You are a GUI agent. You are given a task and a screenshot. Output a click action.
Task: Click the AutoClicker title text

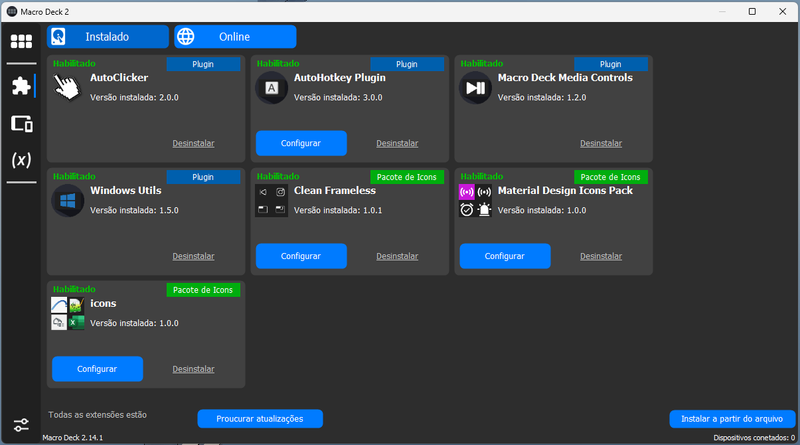point(119,78)
